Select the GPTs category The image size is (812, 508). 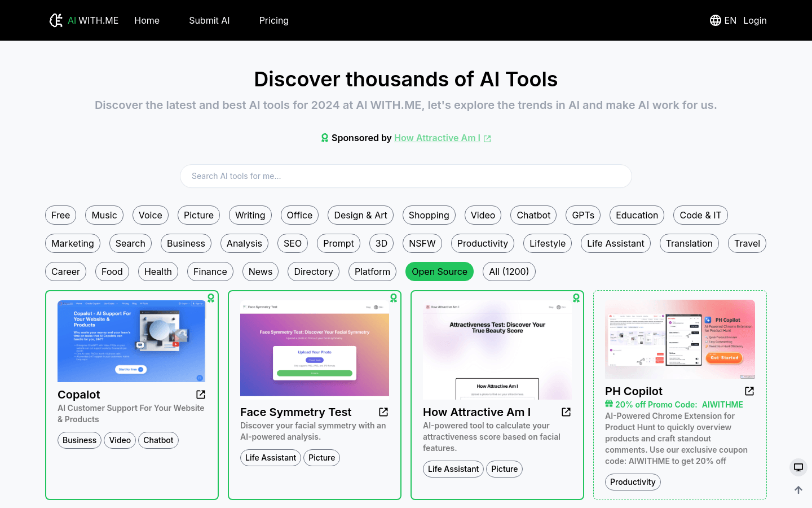click(583, 215)
